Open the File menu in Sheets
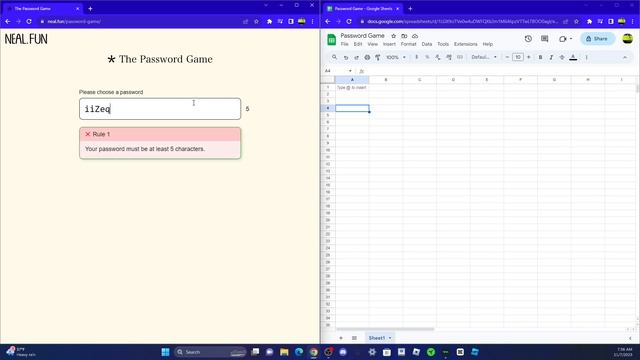Image resolution: width=640 pixels, height=360 pixels. (x=344, y=44)
